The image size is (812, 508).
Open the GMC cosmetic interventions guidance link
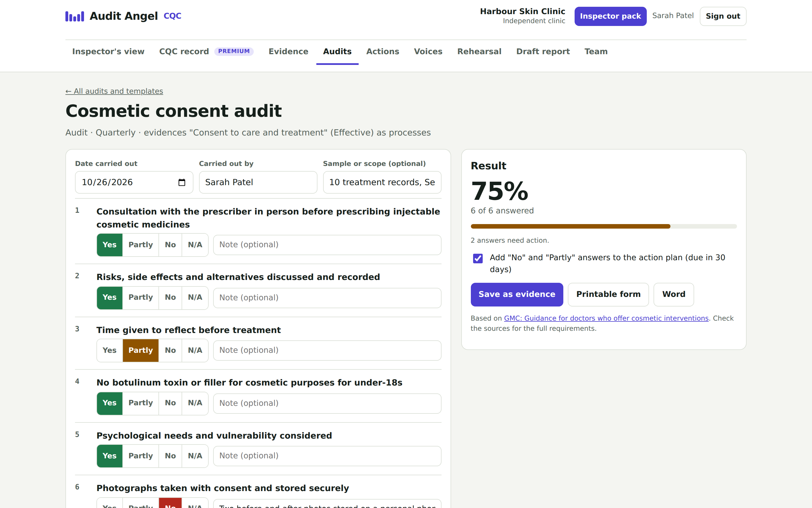click(606, 318)
